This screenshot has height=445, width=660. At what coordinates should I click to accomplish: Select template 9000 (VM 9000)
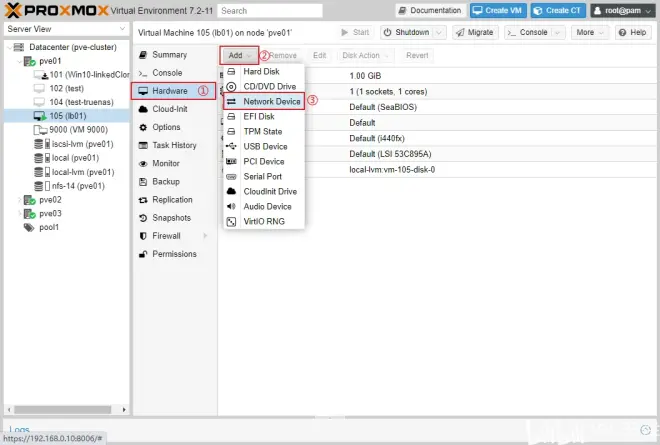coord(67,130)
